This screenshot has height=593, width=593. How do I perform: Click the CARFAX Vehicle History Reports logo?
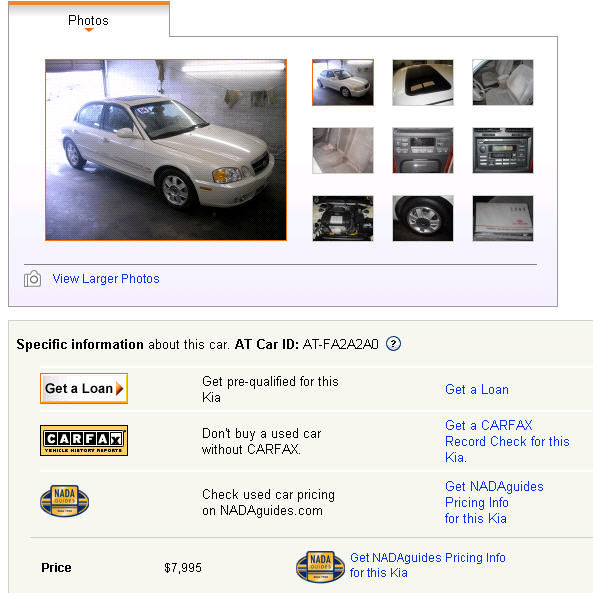[84, 440]
